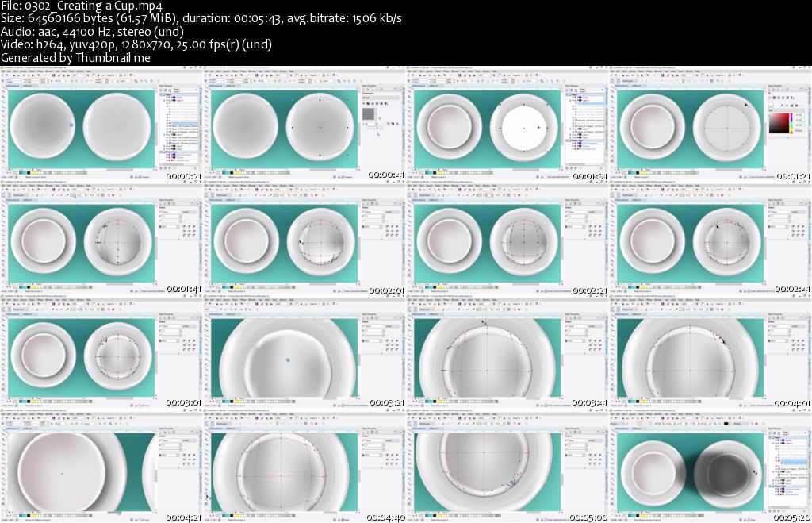
Task: Click the rainbow hue strip in the 00:01:21 frame
Action: [x=791, y=123]
